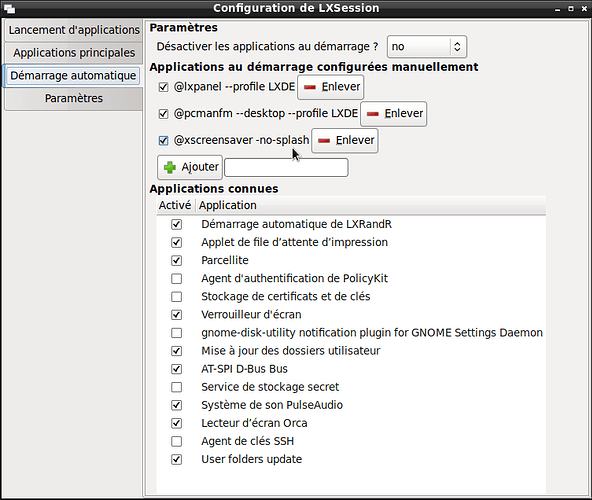
Task: Select the 'Lecteur d'écran Orca' row text
Action: point(254,423)
